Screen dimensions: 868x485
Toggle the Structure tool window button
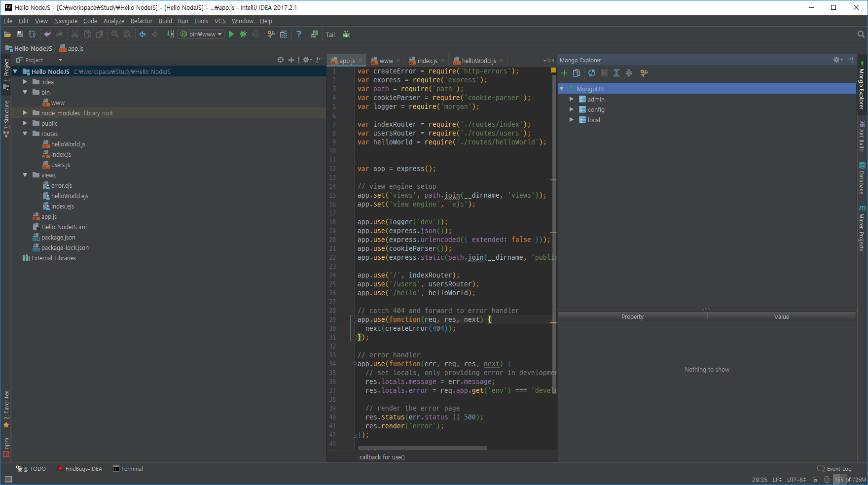[x=6, y=118]
